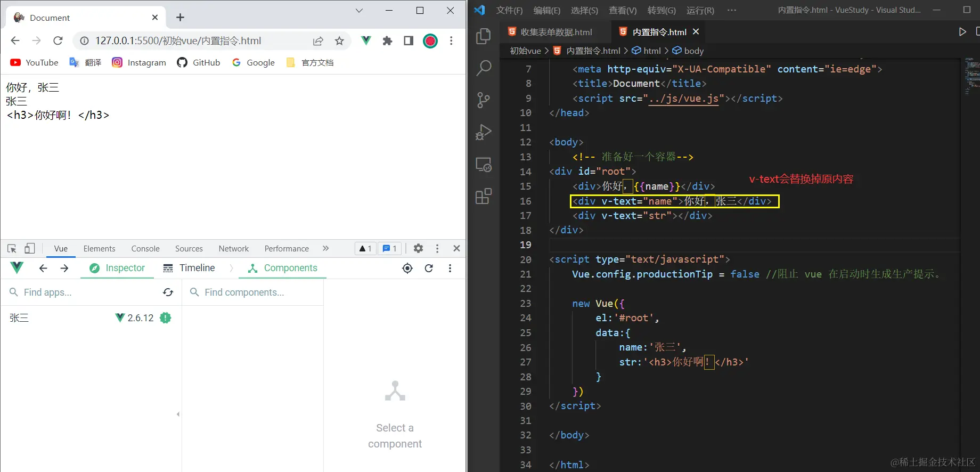Switch to DevTools Elements tab
This screenshot has height=472, width=980.
point(99,248)
